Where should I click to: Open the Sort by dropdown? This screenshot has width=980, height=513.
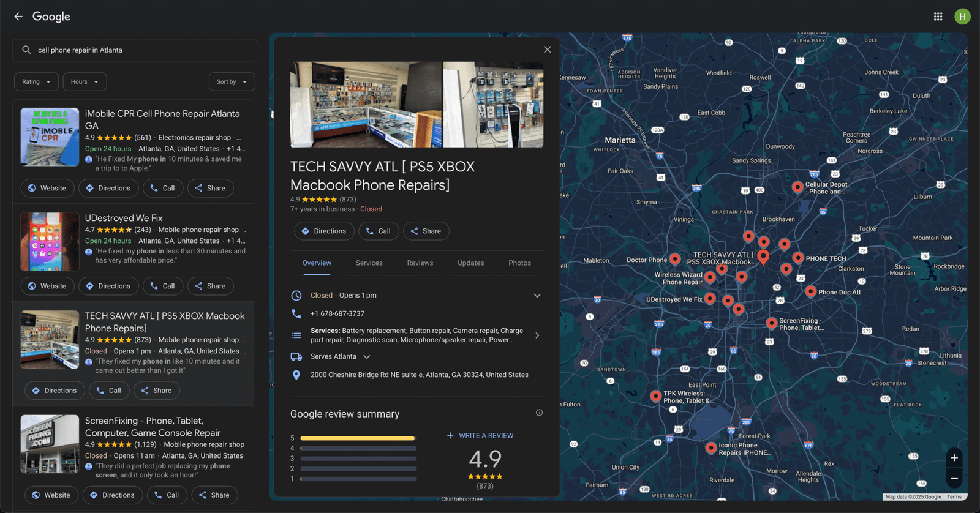(x=232, y=82)
